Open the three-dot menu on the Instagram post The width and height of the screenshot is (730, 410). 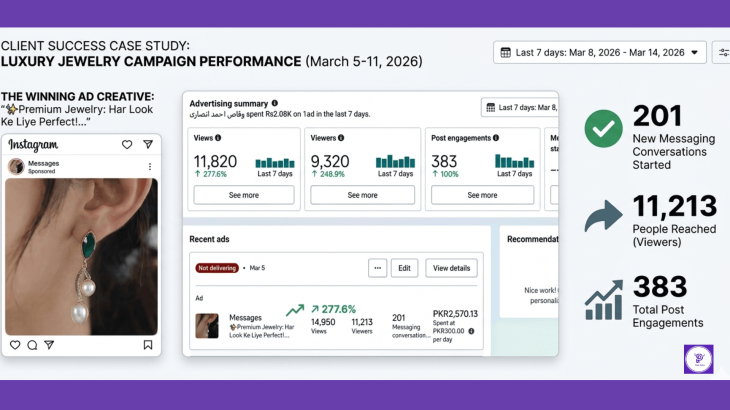[x=150, y=166]
